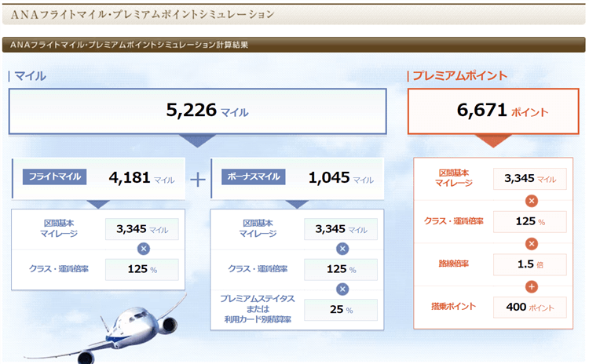Click the orange プレミアムポイント section heading

pos(460,76)
